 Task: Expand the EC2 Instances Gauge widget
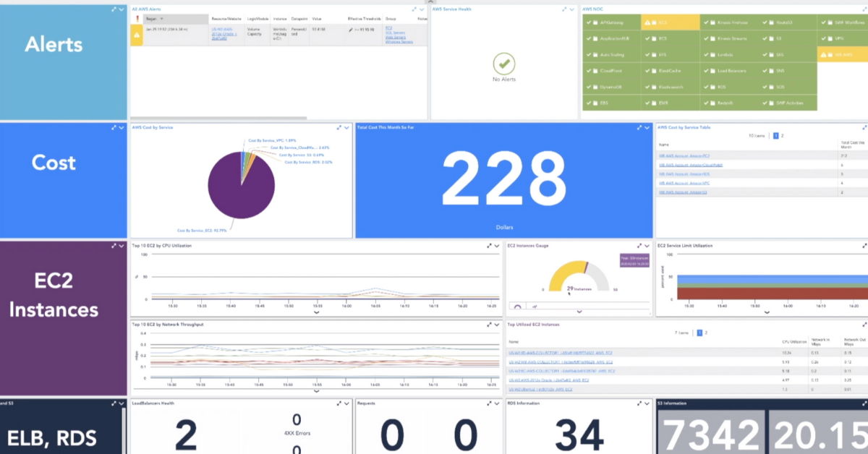pyautogui.click(x=641, y=246)
